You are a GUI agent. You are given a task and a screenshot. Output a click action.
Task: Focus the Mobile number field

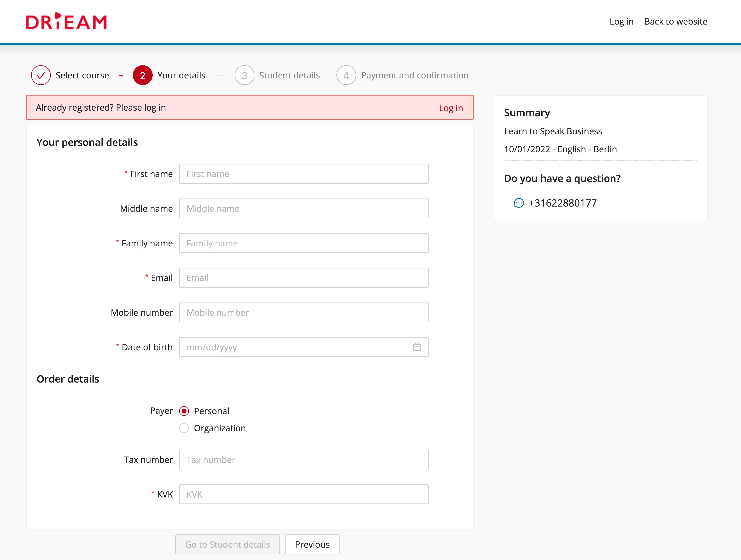tap(304, 312)
